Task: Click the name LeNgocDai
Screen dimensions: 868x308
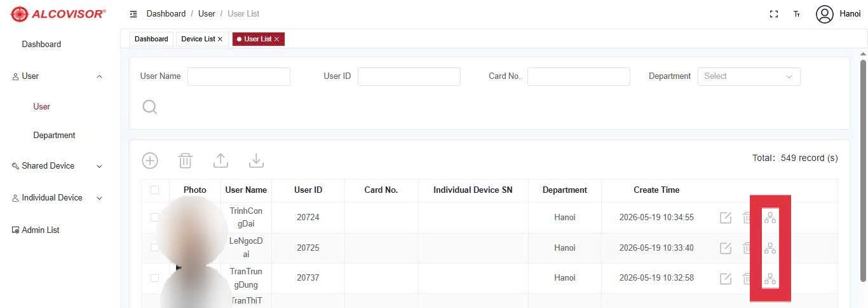Action: click(246, 248)
